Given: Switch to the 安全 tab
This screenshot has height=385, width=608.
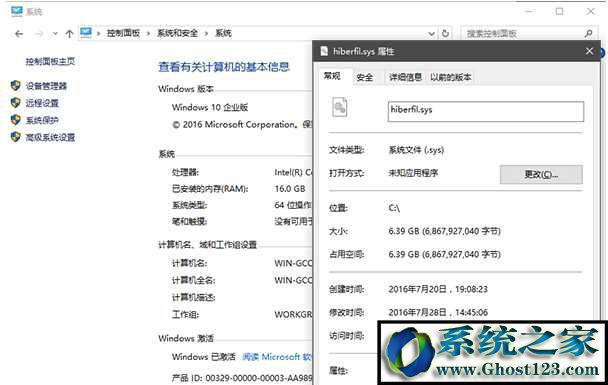Looking at the screenshot, I should point(364,78).
